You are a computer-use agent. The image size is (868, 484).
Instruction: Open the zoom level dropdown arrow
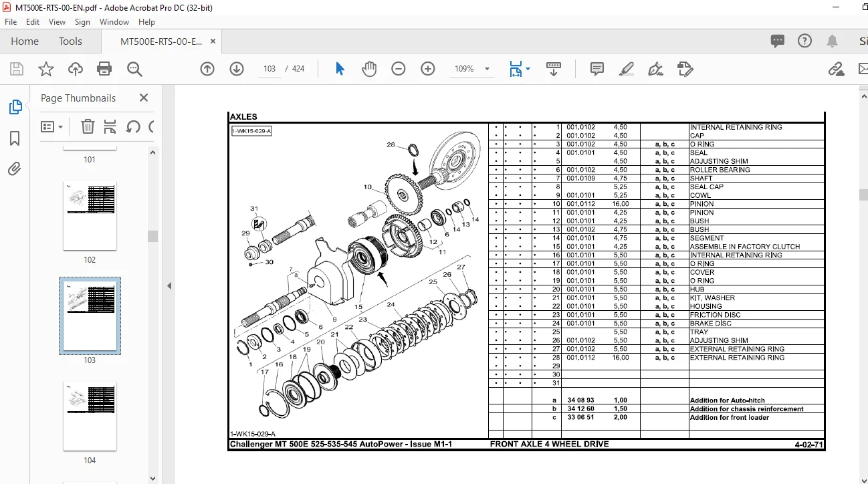click(487, 69)
